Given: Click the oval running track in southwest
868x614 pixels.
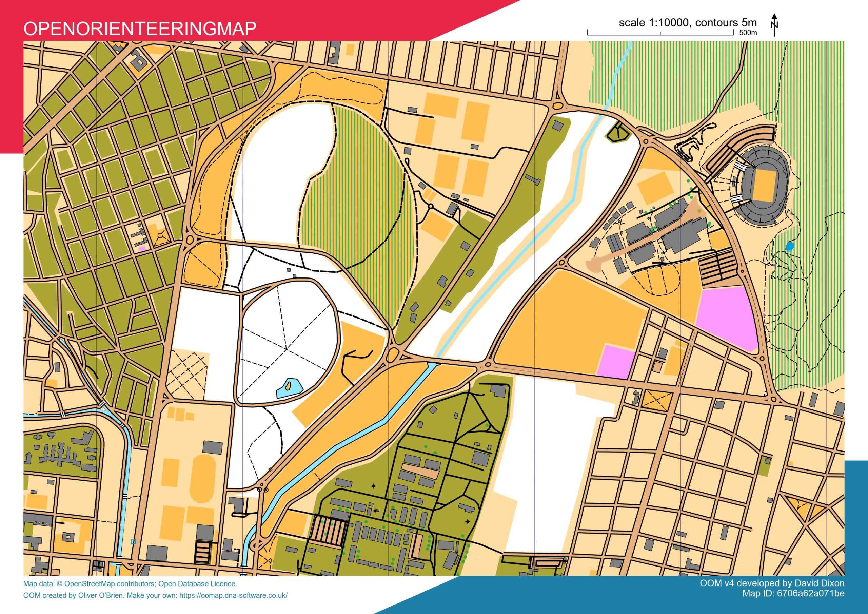Looking at the screenshot, I should point(204,478).
